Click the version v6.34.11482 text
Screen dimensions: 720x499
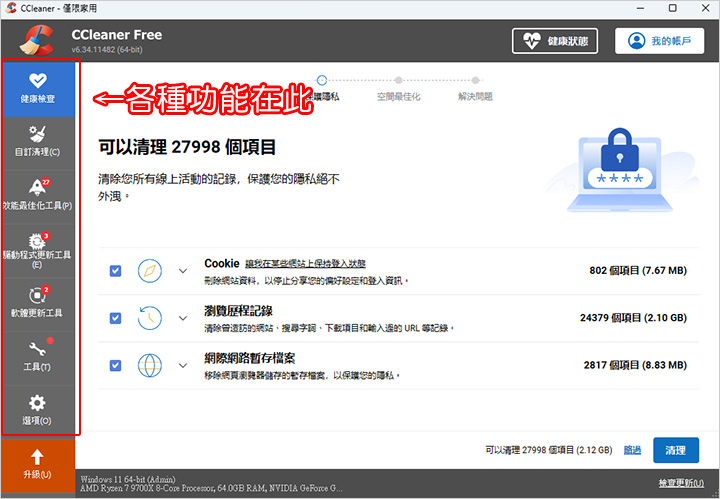(x=107, y=50)
